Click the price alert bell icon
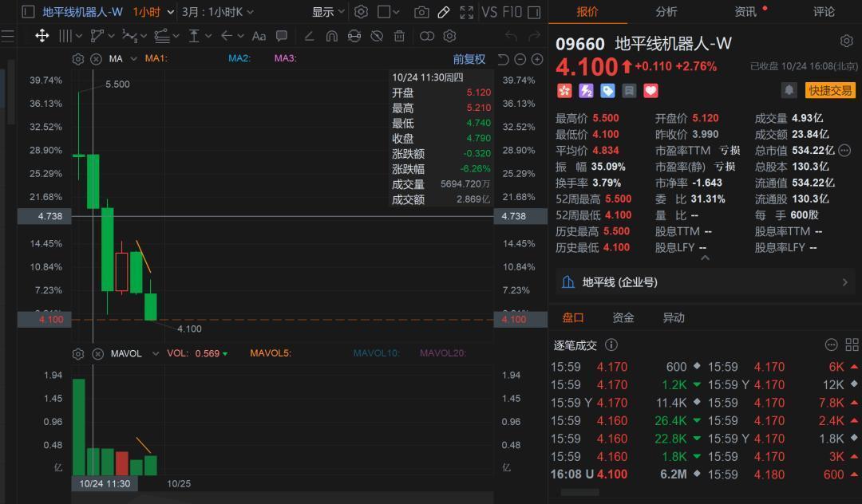This screenshot has height=504, width=862. (789, 90)
